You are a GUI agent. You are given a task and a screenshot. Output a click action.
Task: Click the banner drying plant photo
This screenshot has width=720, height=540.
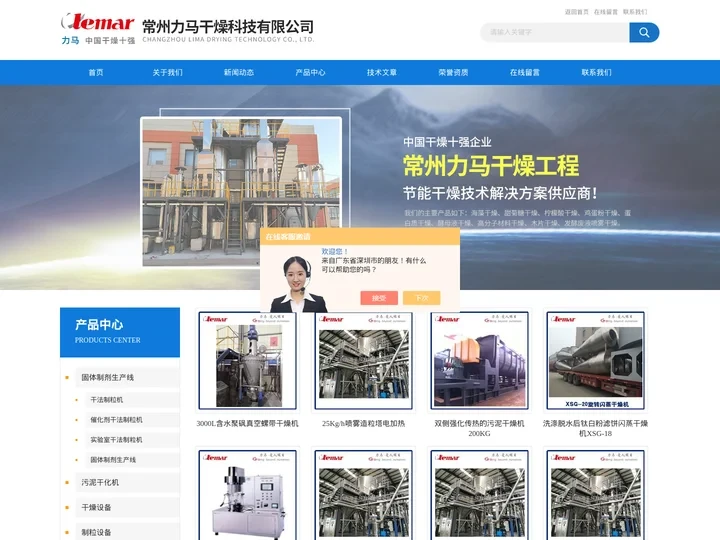point(242,191)
